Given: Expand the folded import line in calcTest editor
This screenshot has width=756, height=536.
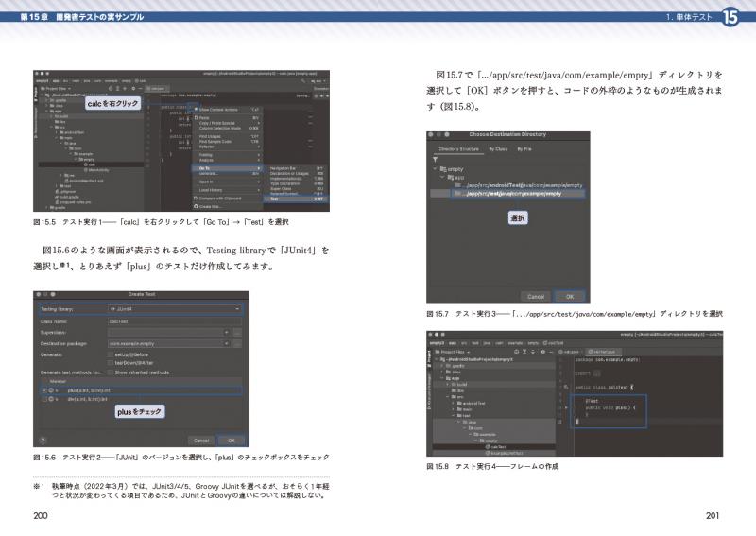Looking at the screenshot, I should (x=597, y=373).
